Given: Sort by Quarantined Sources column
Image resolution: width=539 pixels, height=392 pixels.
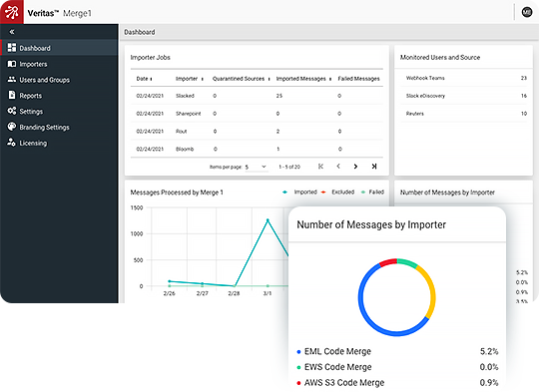Looking at the screenshot, I should point(241,79).
